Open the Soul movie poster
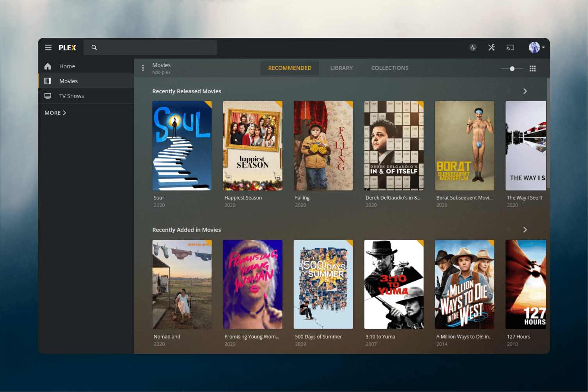Image resolution: width=588 pixels, height=392 pixels. [182, 145]
